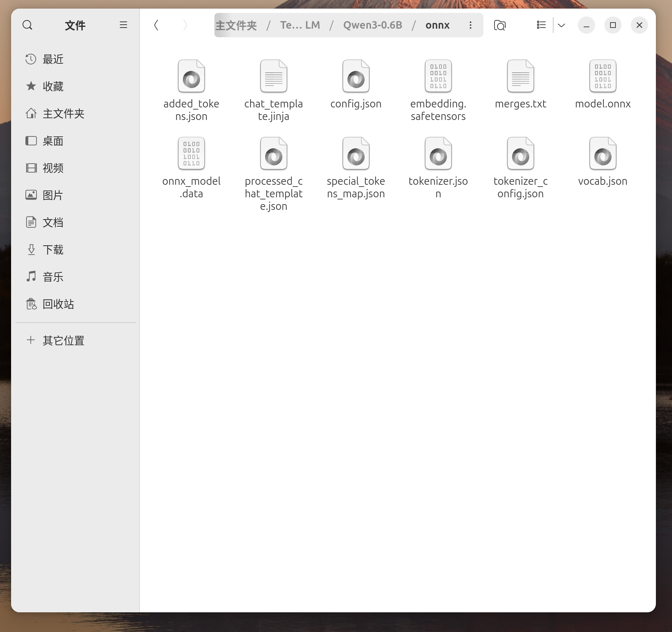Click the 'chat_template.jinja' file name label

tap(274, 110)
